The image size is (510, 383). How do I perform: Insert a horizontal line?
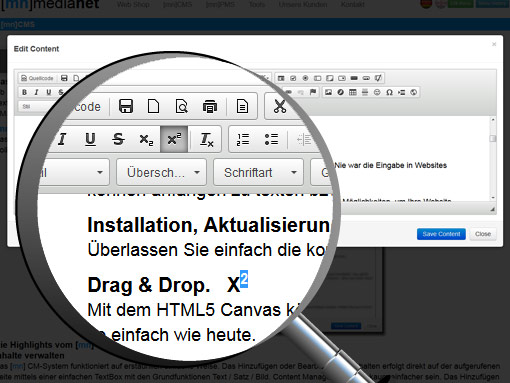pos(365,92)
